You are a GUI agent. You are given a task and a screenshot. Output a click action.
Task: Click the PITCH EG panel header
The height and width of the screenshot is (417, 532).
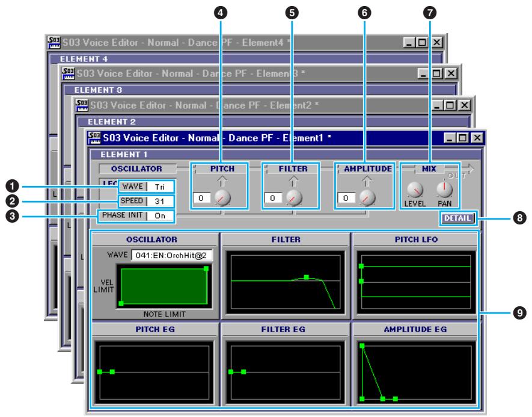[156, 329]
